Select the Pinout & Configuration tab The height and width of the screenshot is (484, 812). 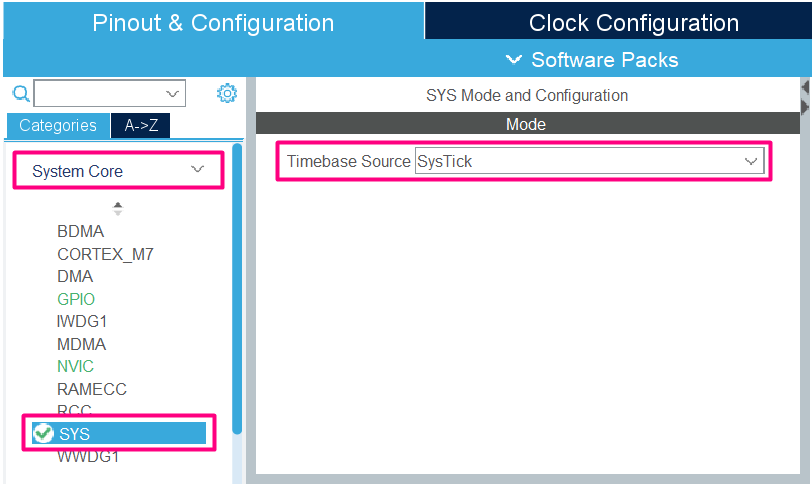[213, 22]
